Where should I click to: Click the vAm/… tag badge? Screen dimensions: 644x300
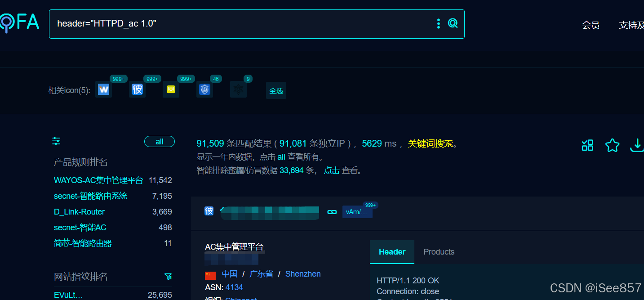[x=357, y=212]
